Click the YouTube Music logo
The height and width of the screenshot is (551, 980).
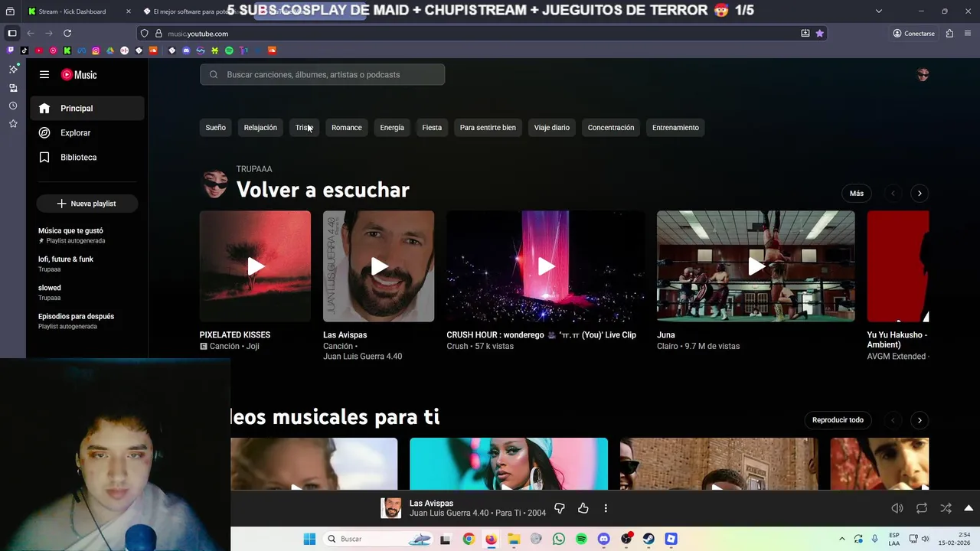[x=79, y=75]
